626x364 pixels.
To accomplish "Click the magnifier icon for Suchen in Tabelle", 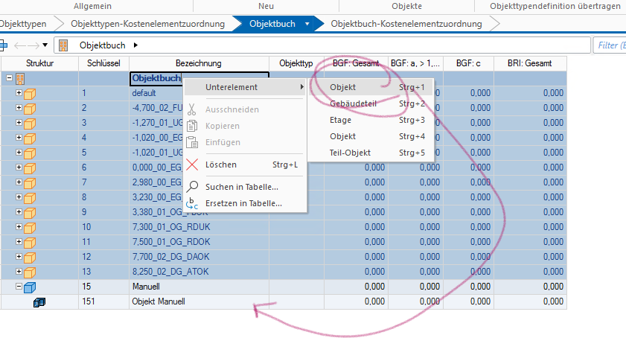I will pos(192,187).
